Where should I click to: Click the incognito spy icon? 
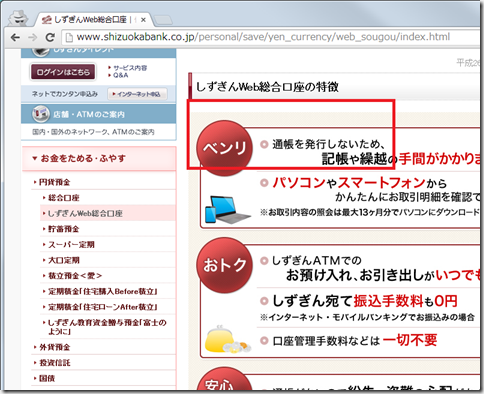click(18, 18)
